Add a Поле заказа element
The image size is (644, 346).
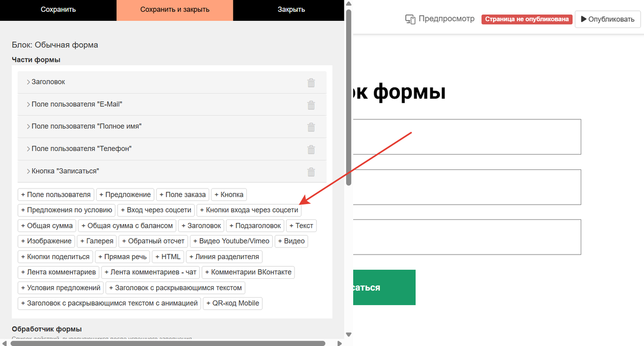coord(182,194)
